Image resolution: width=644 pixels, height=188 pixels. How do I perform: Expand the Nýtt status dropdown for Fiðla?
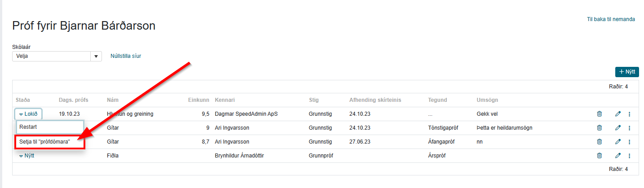[26, 156]
